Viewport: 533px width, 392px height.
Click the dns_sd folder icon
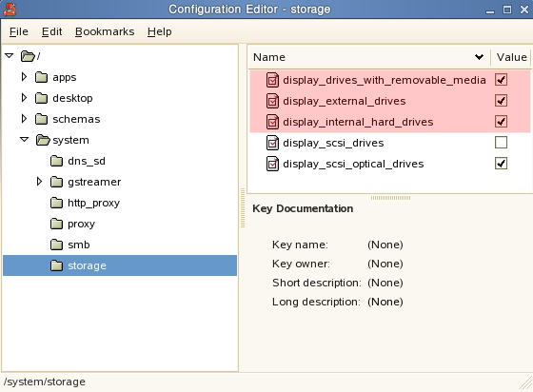click(x=56, y=161)
